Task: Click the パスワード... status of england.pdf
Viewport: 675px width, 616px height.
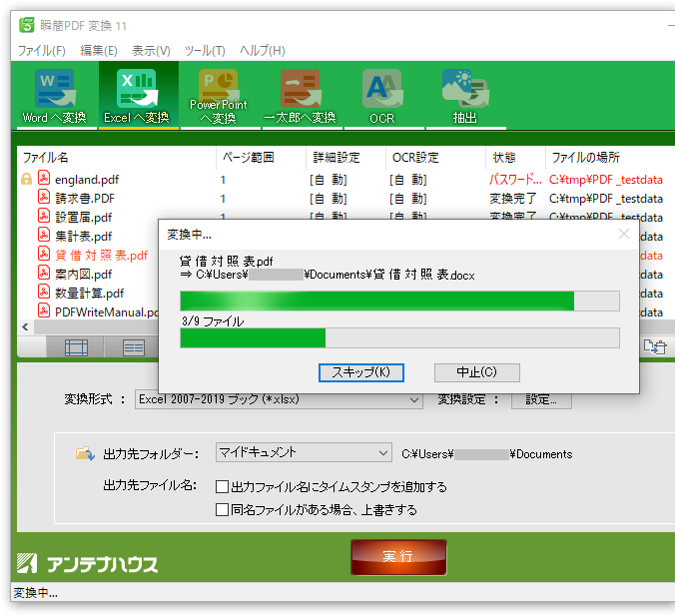Action: (x=515, y=180)
